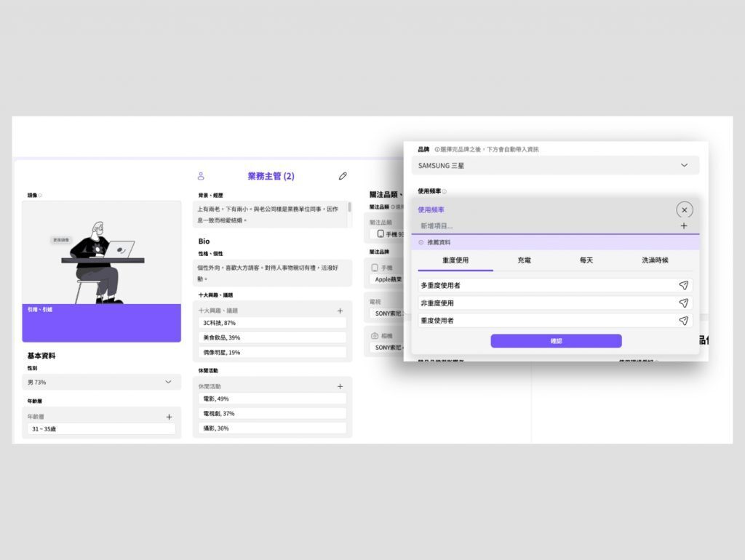
Task: Add an age range with plus in 年齡層
Action: pyautogui.click(x=169, y=417)
